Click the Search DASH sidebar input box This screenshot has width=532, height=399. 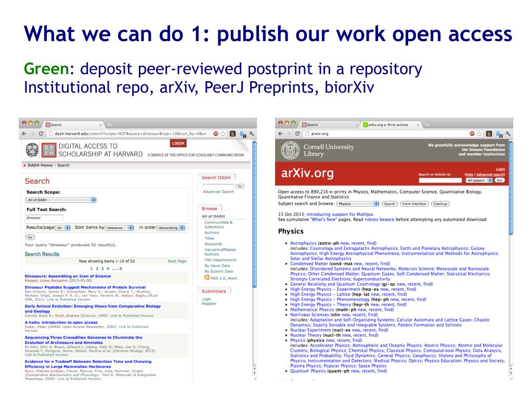click(218, 186)
